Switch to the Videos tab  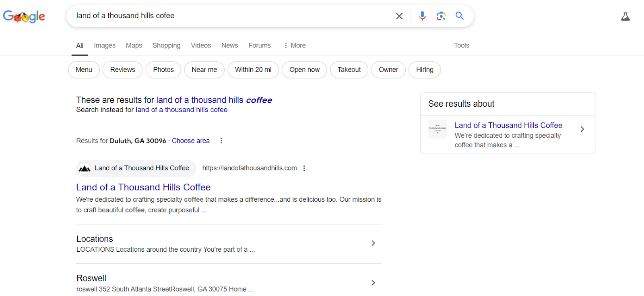(x=201, y=46)
